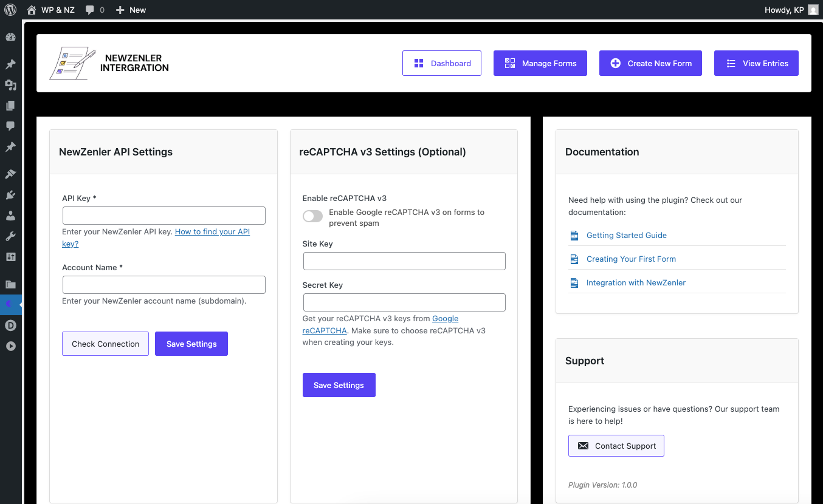Open the WordPress Dashboard sidebar icon
The width and height of the screenshot is (823, 504).
(10, 37)
